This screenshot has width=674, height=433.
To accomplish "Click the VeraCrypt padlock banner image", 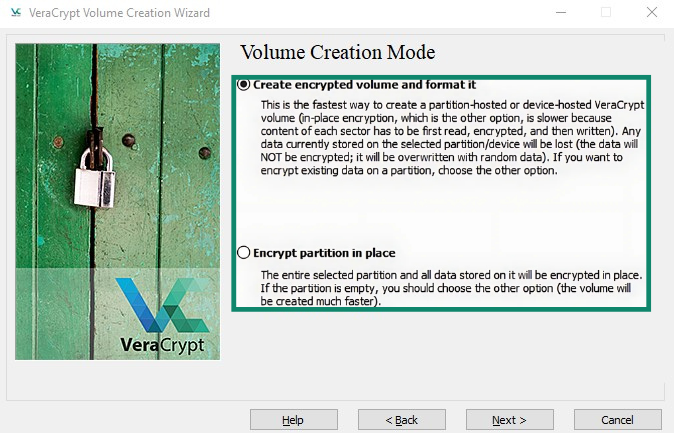I will pyautogui.click(x=117, y=201).
